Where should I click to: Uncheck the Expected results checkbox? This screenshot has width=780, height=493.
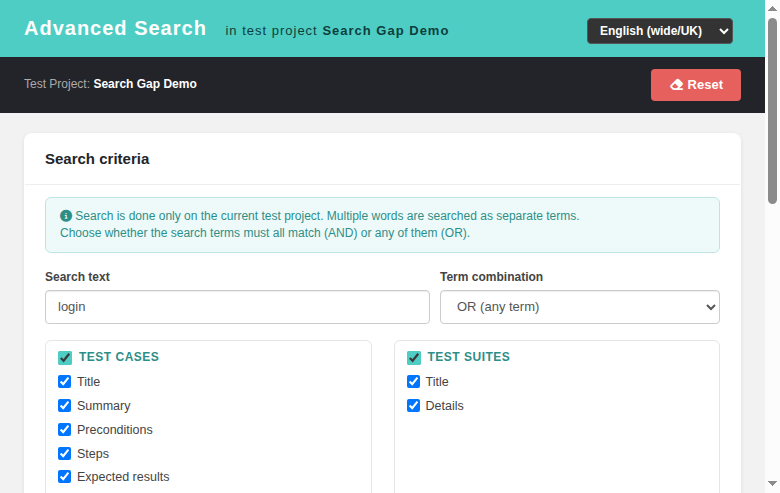click(x=65, y=477)
